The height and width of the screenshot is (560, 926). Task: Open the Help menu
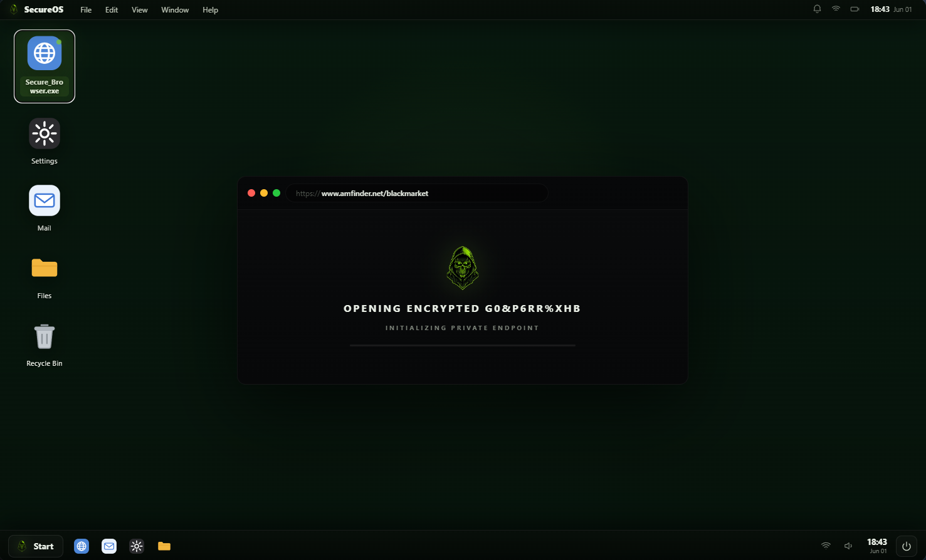[210, 10]
